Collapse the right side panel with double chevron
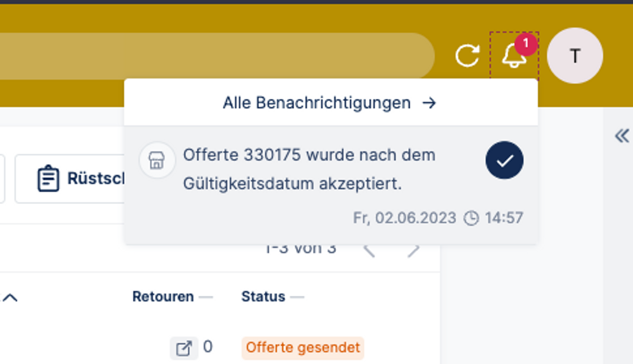 coord(622,136)
